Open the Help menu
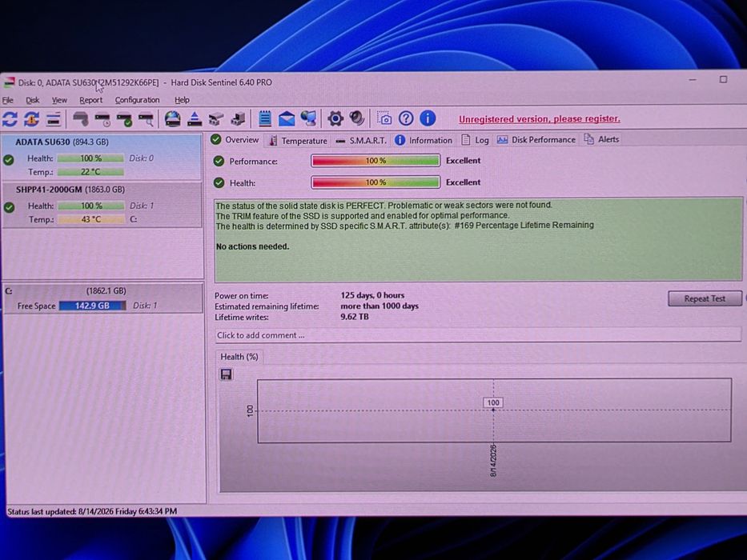Screen dimensions: 747x560 point(182,100)
